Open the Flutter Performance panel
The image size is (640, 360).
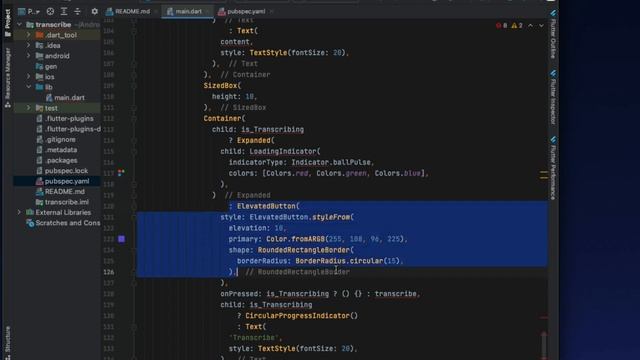click(553, 168)
